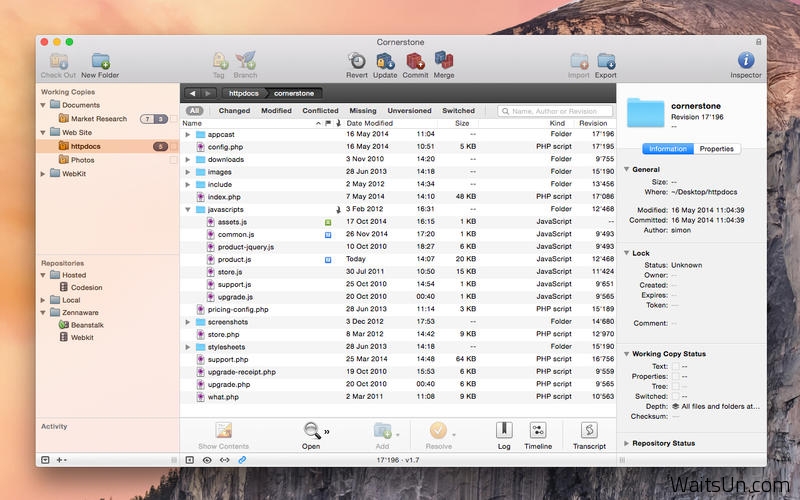Filter by Missing files
This screenshot has width=800, height=500.
(x=363, y=111)
